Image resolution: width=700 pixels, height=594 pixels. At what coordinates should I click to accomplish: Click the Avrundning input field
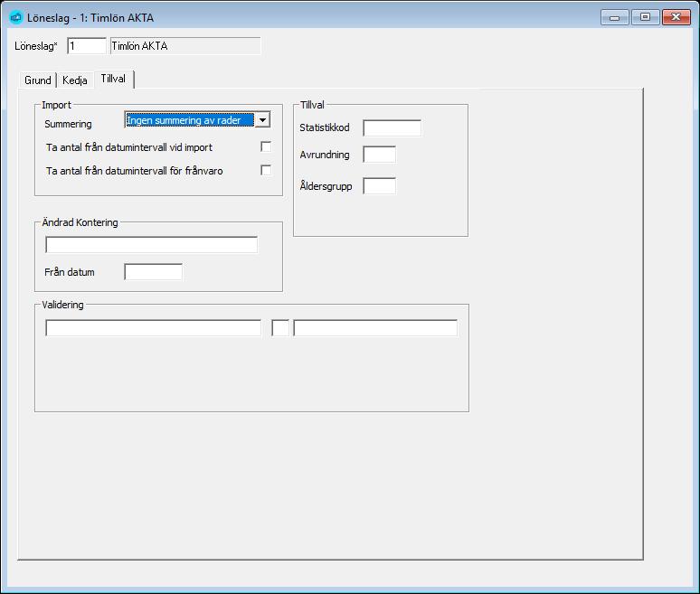(380, 155)
